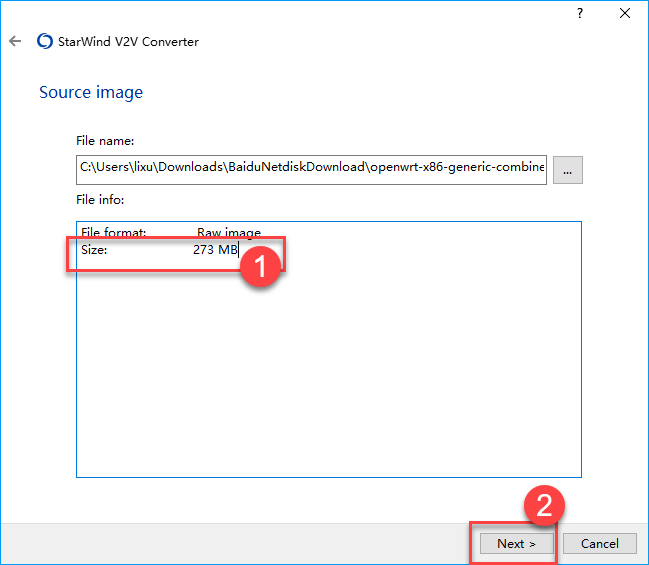Click the File name label
Viewport: 649px width, 565px height.
click(105, 141)
